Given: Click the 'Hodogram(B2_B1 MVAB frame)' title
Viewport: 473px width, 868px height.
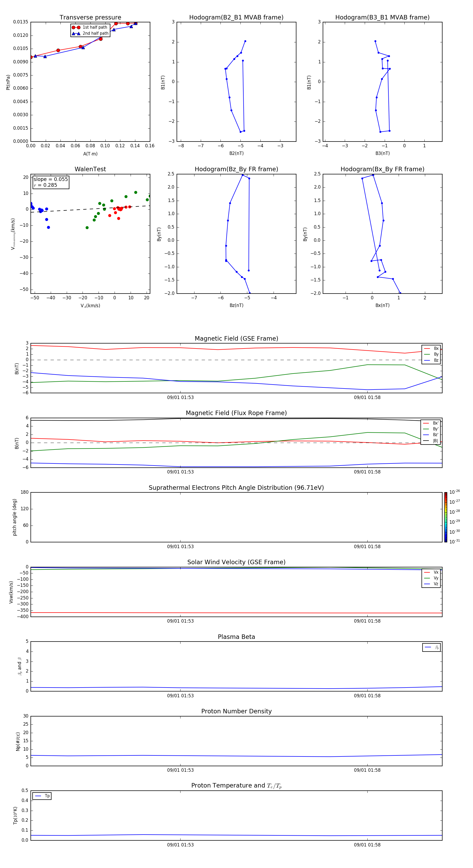Looking at the screenshot, I should (x=236, y=18).
